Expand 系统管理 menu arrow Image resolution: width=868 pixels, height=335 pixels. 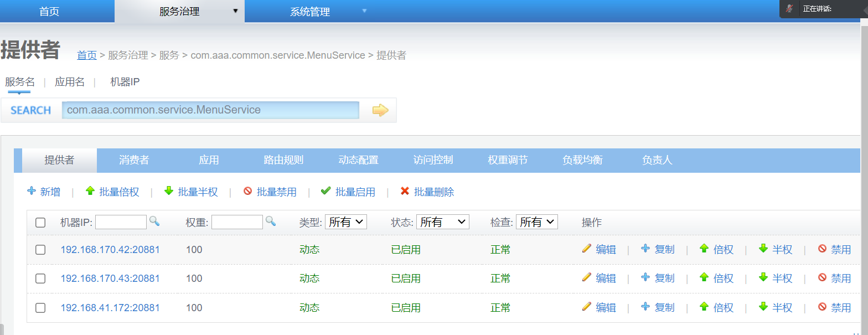[364, 11]
